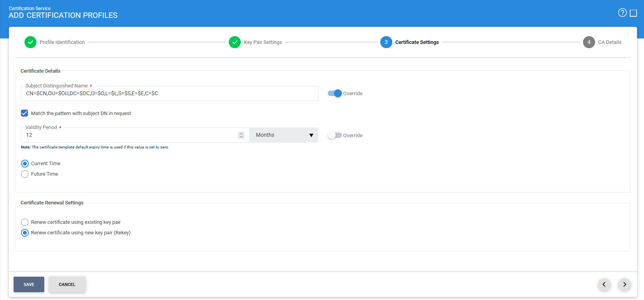The height and width of the screenshot is (300, 644).
Task: Click the SAVE button
Action: click(29, 284)
